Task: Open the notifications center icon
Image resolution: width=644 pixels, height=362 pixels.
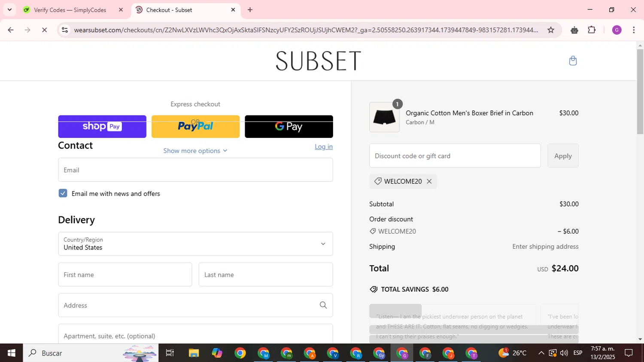Action: 629,353
